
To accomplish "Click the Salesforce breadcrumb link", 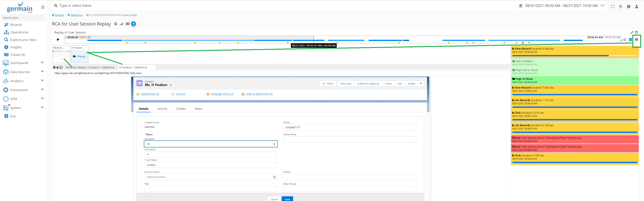I will coord(77,15).
